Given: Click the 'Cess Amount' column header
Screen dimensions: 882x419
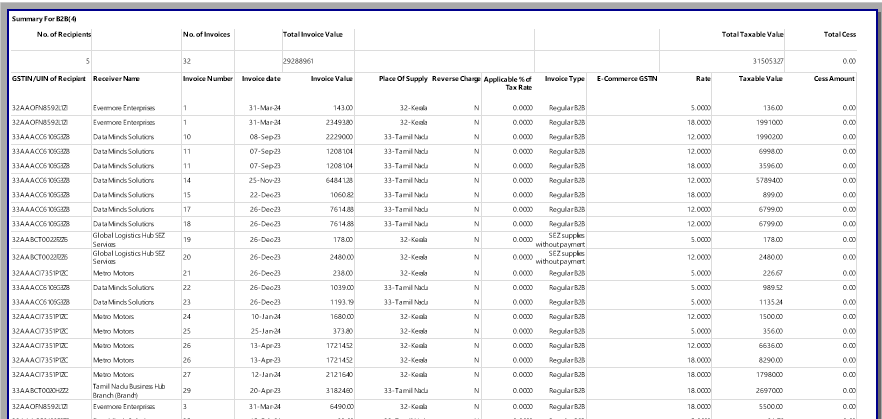Looking at the screenshot, I should [834, 78].
